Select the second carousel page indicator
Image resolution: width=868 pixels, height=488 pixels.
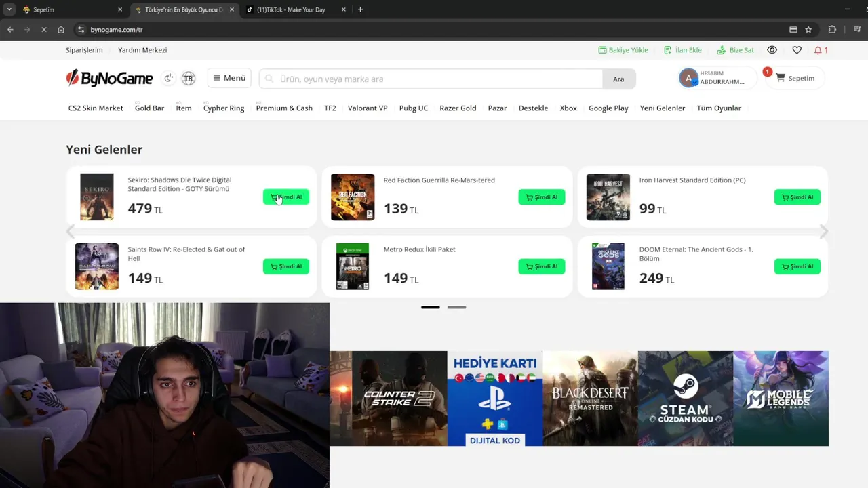(456, 307)
